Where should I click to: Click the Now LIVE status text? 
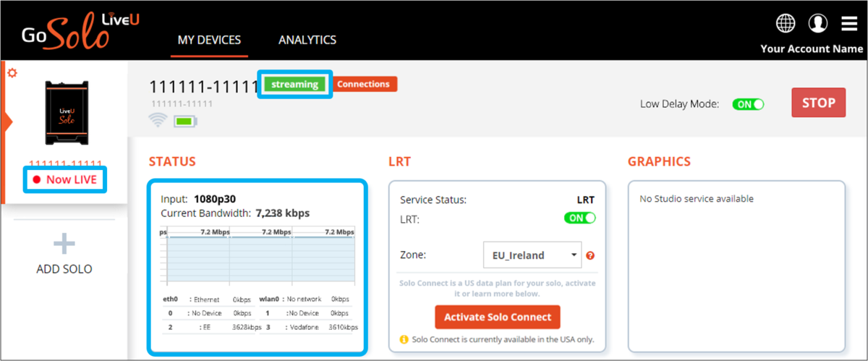tap(71, 179)
